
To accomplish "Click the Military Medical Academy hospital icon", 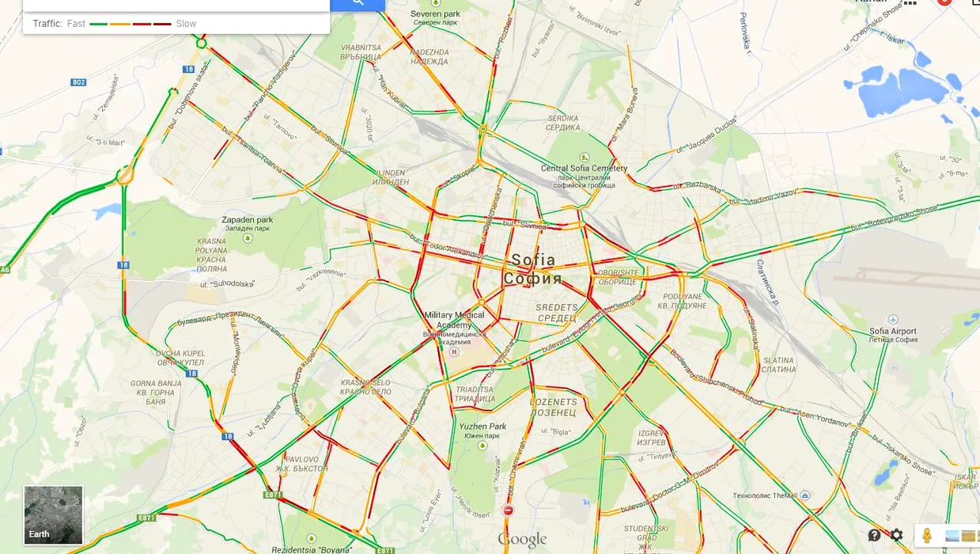I will coord(454,351).
